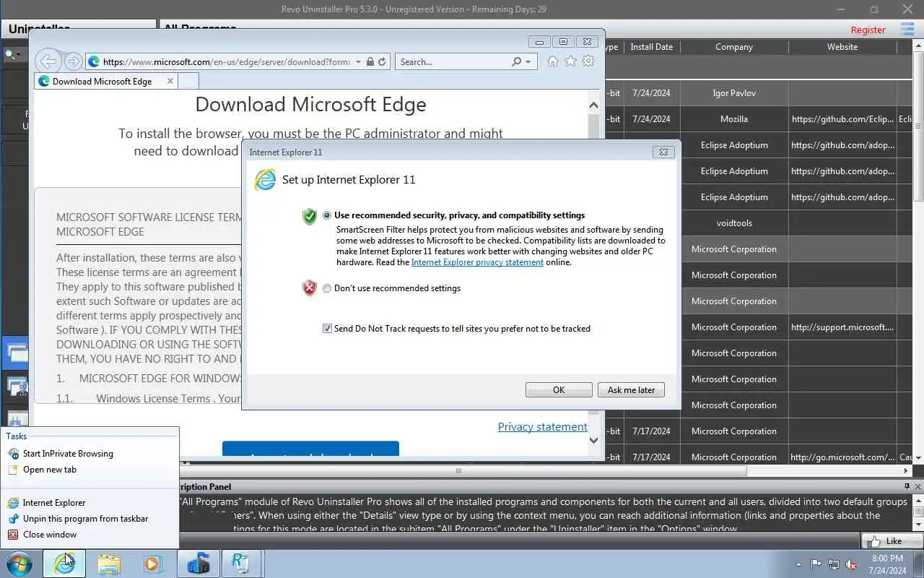Sort by Website column header
The width and height of the screenshot is (924, 578).
coord(842,47)
